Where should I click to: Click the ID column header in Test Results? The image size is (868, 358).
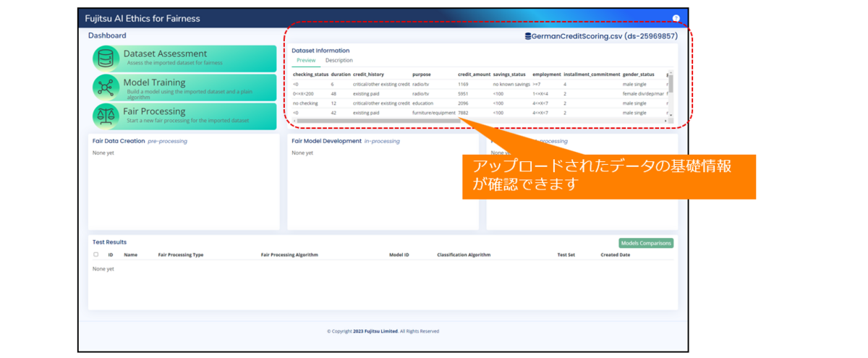[x=111, y=255]
